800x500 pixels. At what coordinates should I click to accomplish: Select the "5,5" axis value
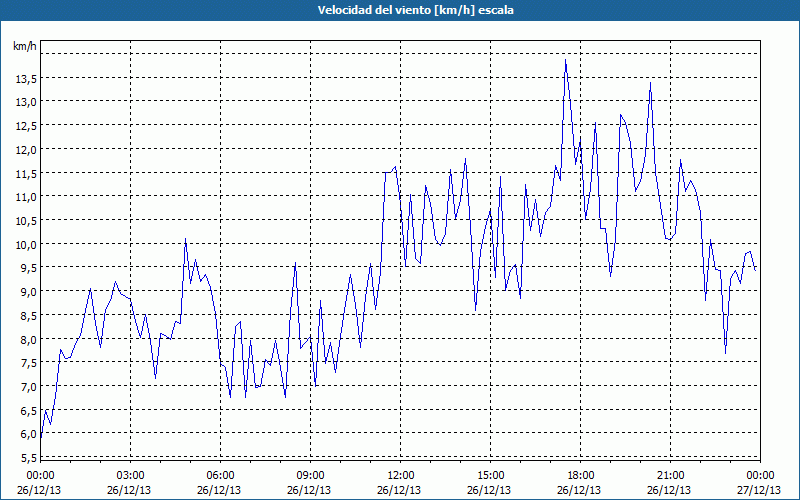pos(29,457)
